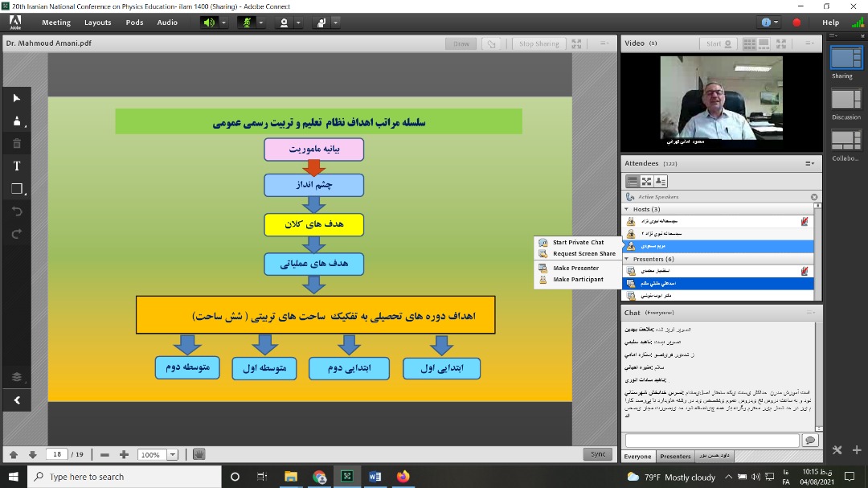Click the Stop Sharing button
The image size is (868, 488).
pos(538,43)
